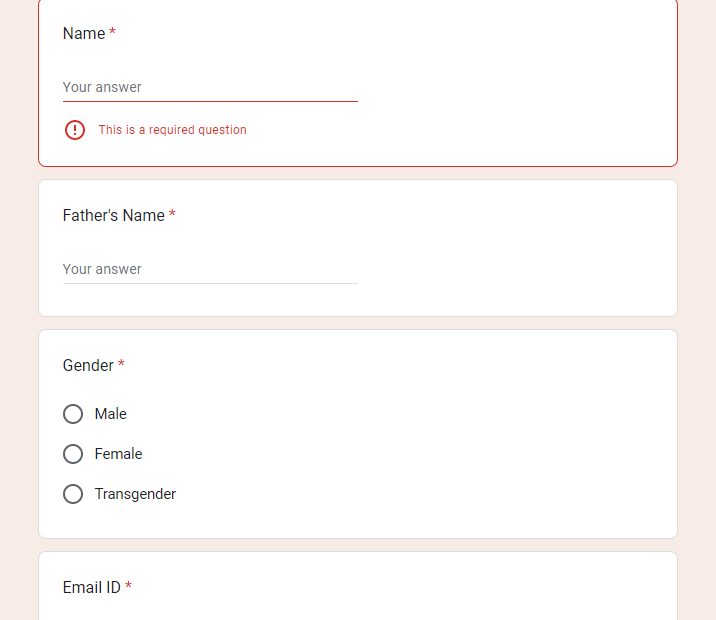Screen dimensions: 716x620
Task: Click the red asterisk beside Name
Action: [x=112, y=32]
